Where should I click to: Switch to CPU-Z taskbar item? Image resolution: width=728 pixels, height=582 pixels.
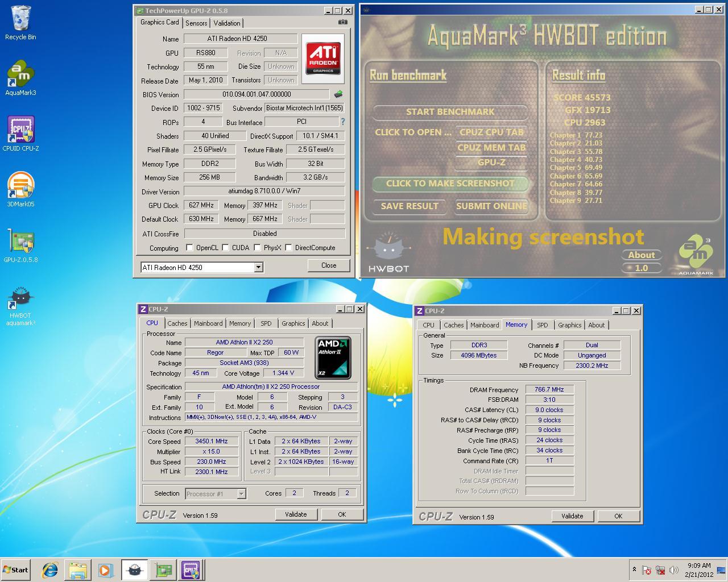click(x=191, y=570)
